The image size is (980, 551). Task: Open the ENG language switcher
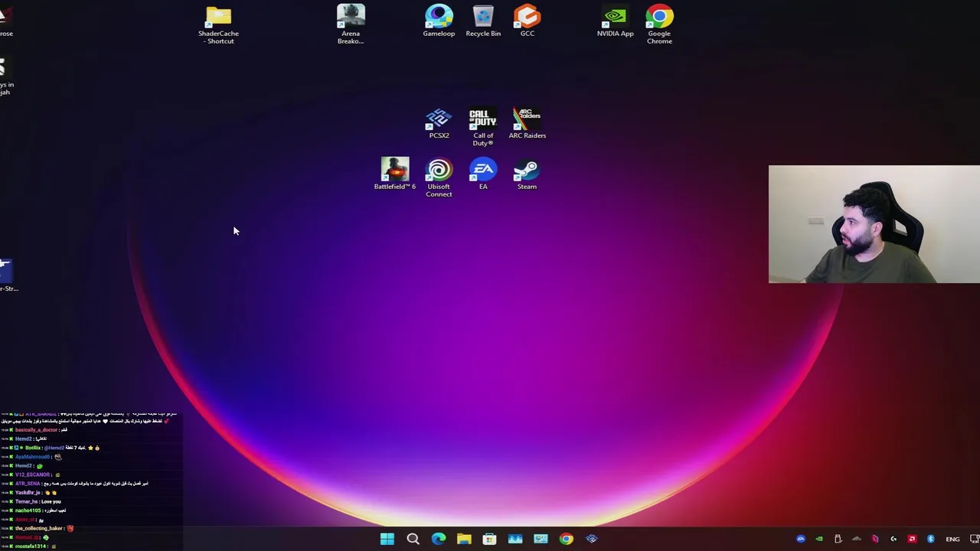(952, 539)
